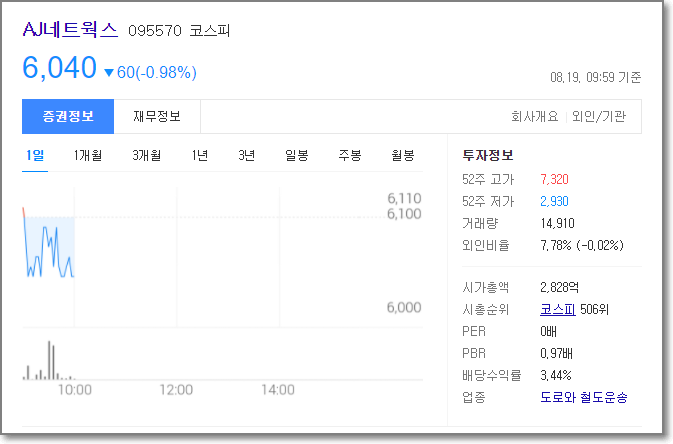Open the 도로와 철도운송 sector link

(x=584, y=397)
